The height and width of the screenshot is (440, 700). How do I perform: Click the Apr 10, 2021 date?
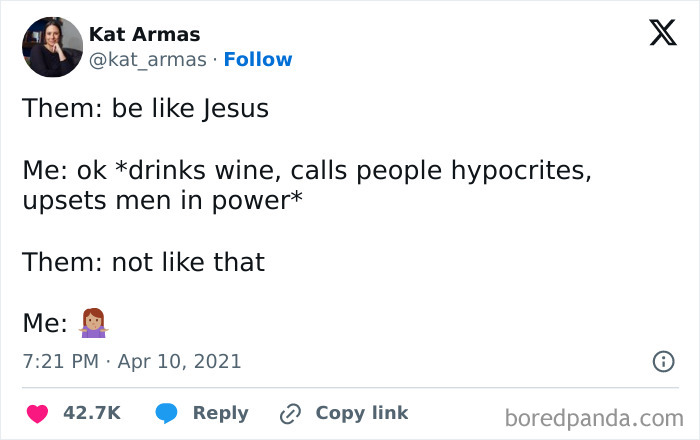[x=181, y=361]
